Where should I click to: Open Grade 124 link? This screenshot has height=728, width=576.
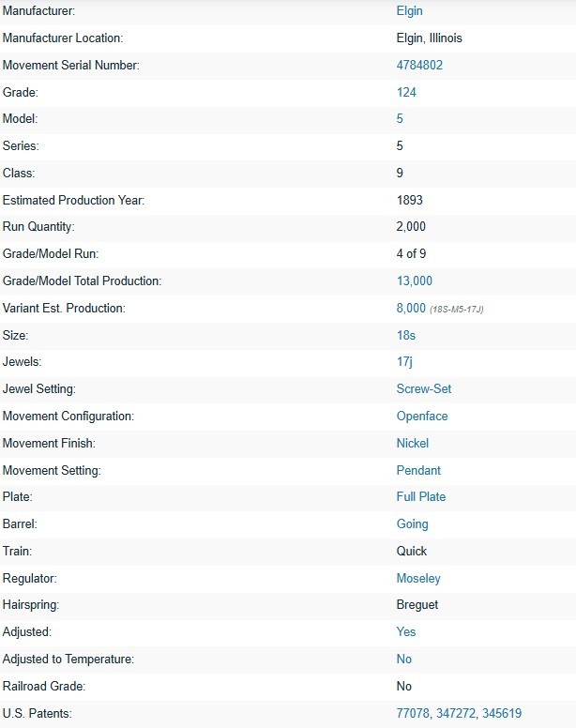[406, 92]
